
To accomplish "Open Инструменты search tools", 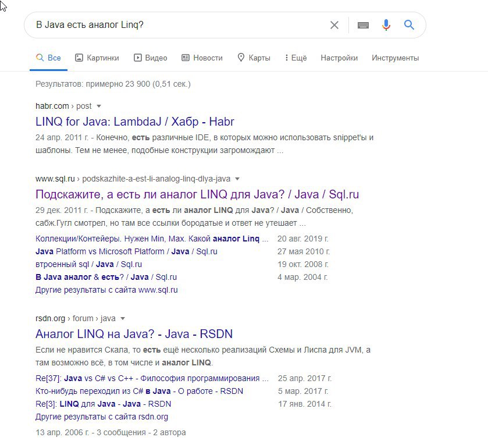I will pyautogui.click(x=396, y=58).
